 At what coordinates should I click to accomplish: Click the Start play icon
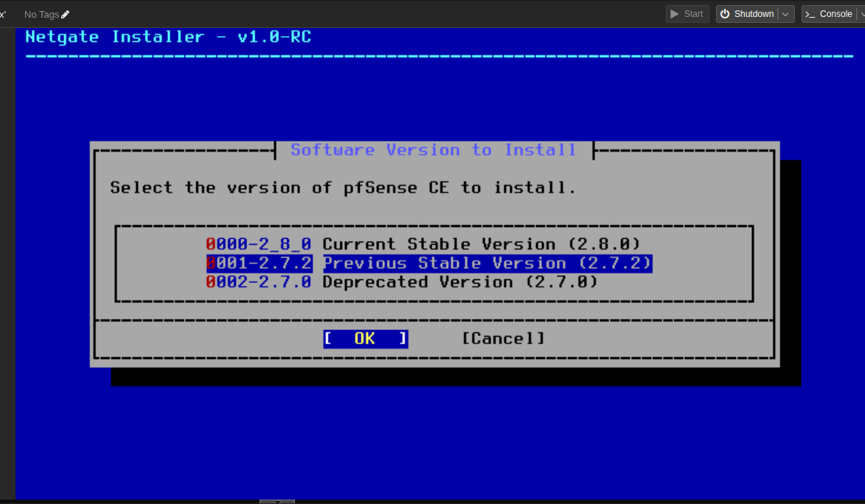point(674,13)
